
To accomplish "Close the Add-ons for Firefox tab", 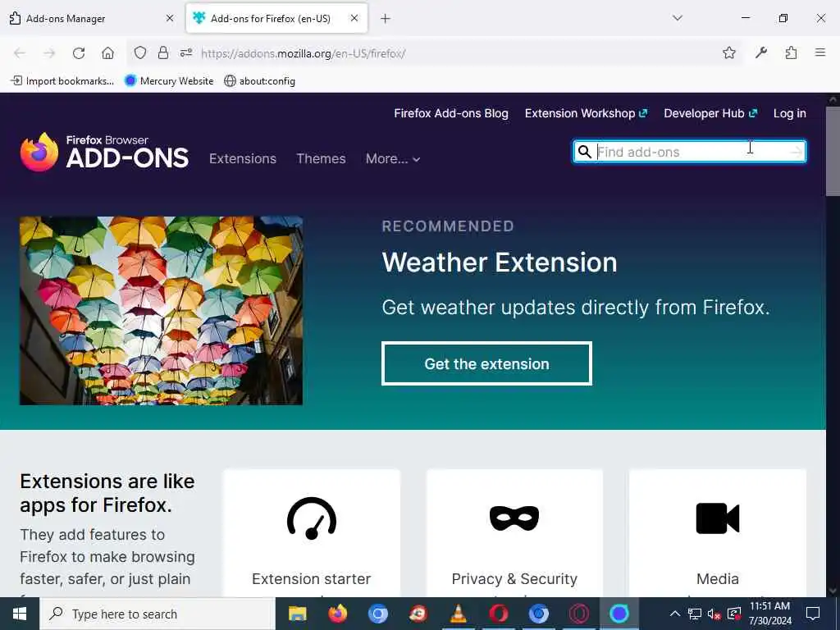I will (x=354, y=18).
